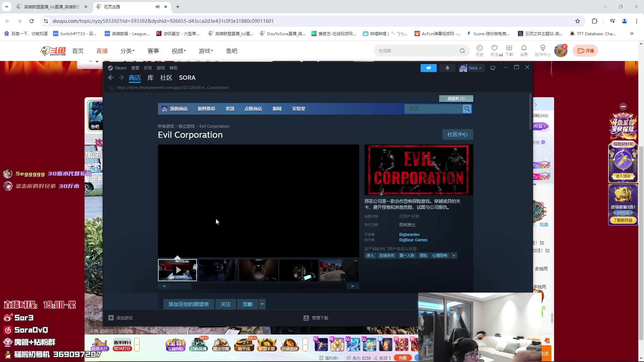Select the second screenshot thumbnail
The height and width of the screenshot is (362, 644).
(x=218, y=270)
